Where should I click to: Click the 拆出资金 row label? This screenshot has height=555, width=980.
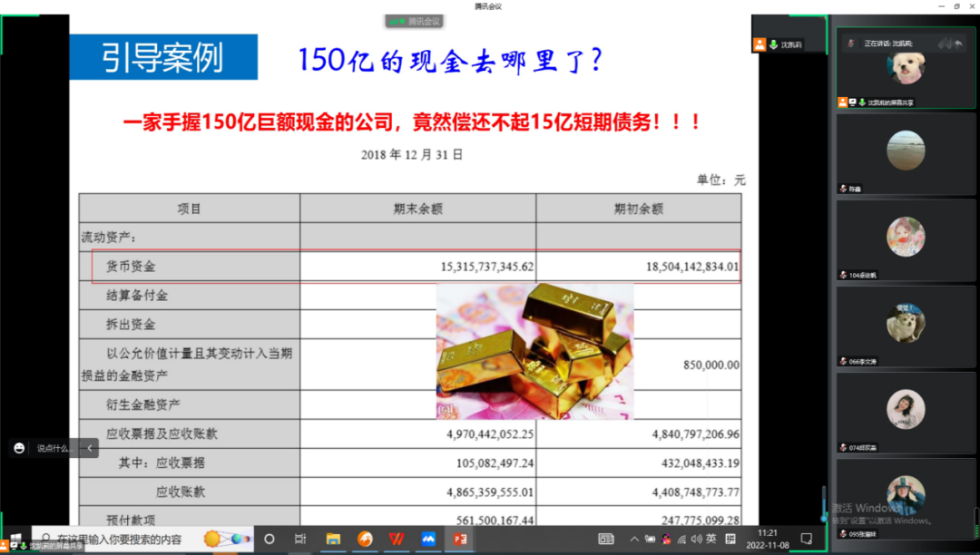pos(131,324)
